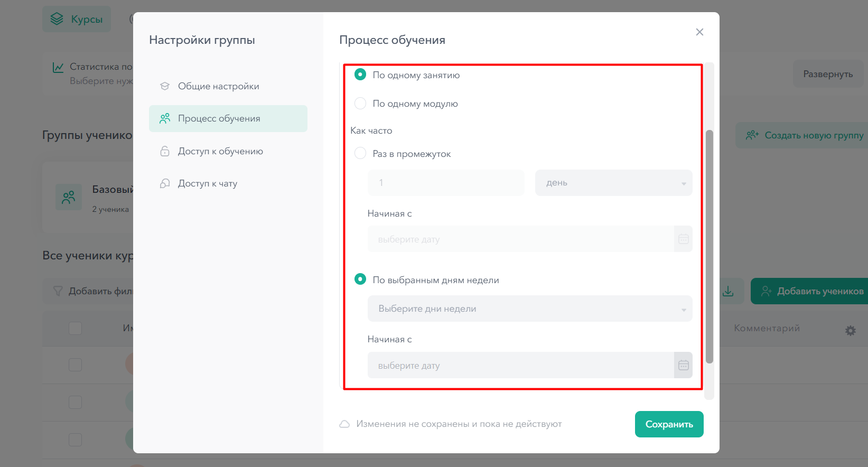Select the По одному модулю radio option
The width and height of the screenshot is (868, 467).
point(360,104)
